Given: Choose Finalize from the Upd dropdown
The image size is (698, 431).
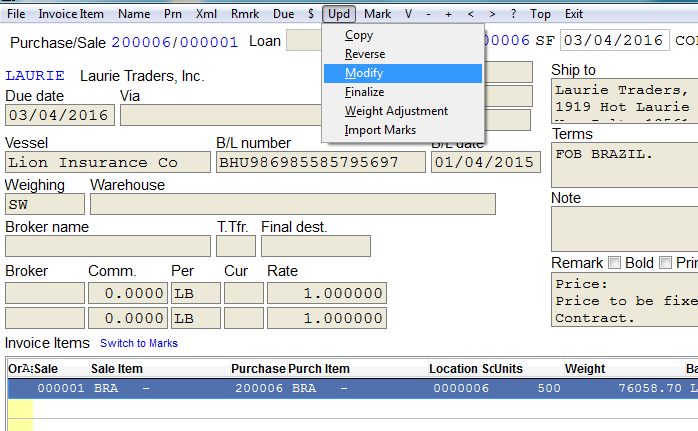Looking at the screenshot, I should pyautogui.click(x=403, y=92).
